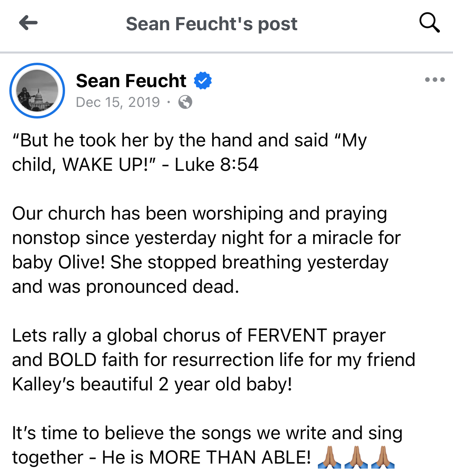Click the middle praying hands emoji
453x476 pixels.
[x=356, y=457]
